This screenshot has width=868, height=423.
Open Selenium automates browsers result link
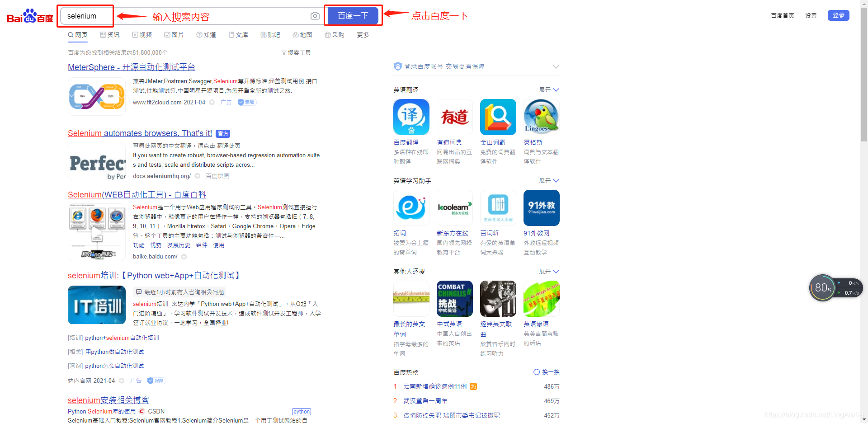click(140, 133)
